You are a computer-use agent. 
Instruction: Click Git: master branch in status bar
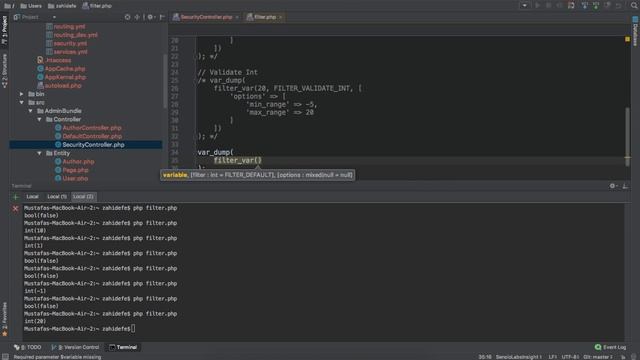click(x=598, y=357)
